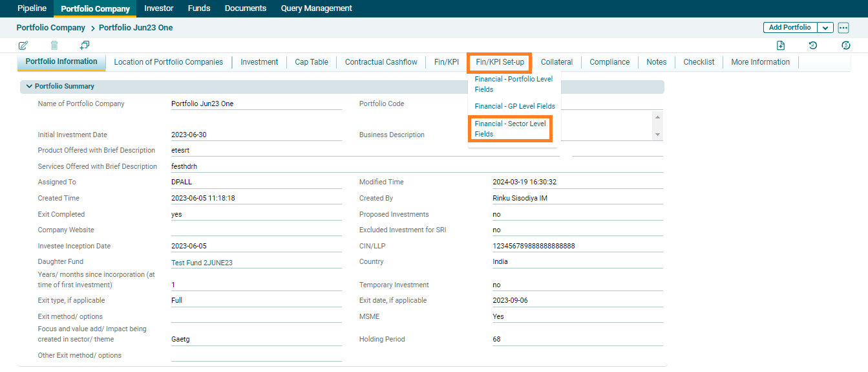Viewport: 868px width, 372px height.
Task: Click the Add Portfolio button
Action: (x=790, y=28)
